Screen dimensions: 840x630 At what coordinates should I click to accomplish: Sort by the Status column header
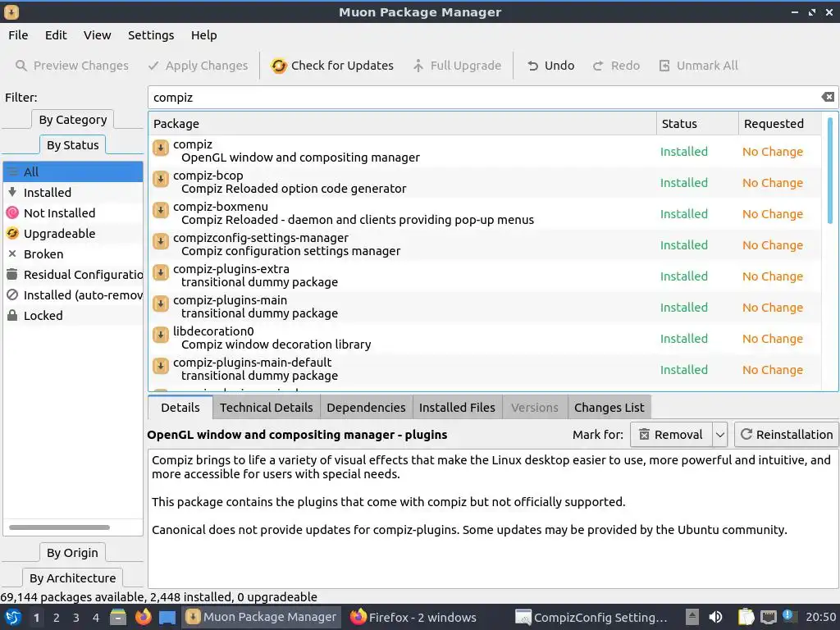coord(697,124)
